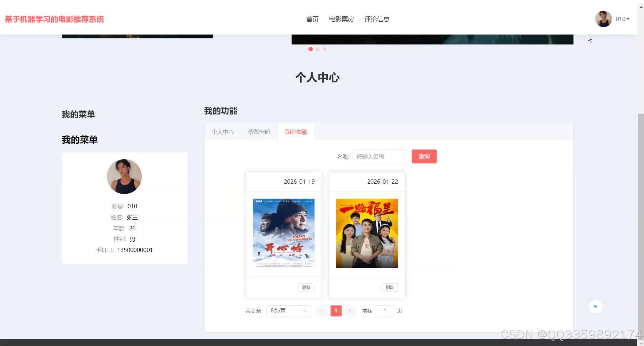Open the 8条/页 page size dropdown
644x346 pixels.
289,311
